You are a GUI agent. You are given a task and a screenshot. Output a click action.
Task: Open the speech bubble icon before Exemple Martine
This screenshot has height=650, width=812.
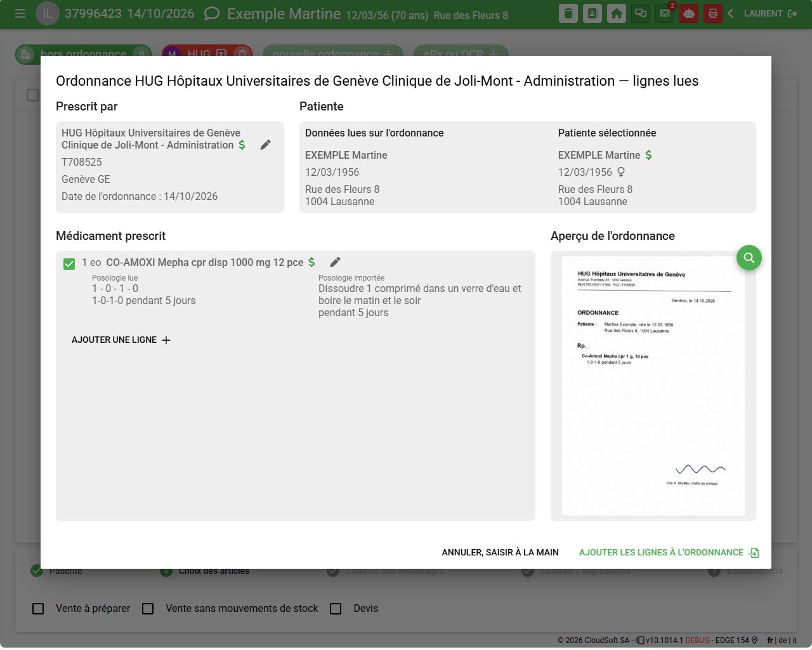212,13
